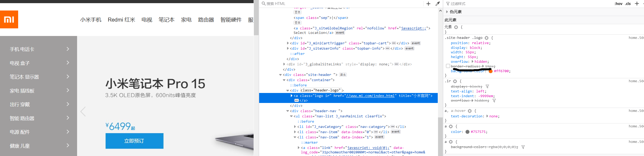Click filter icon next to overridden background-color rgba
The image size is (644, 156).
pos(523,147)
